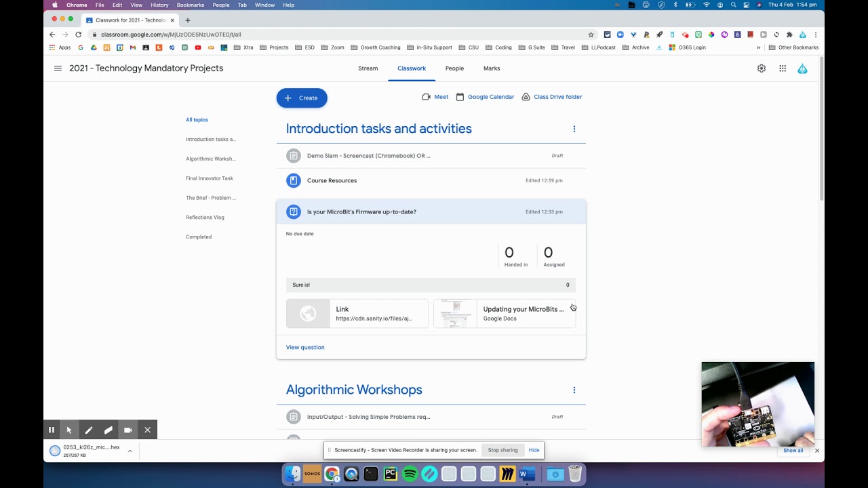Image resolution: width=868 pixels, height=488 pixels.
Task: Click the account avatar in Classroom header
Action: pos(802,68)
